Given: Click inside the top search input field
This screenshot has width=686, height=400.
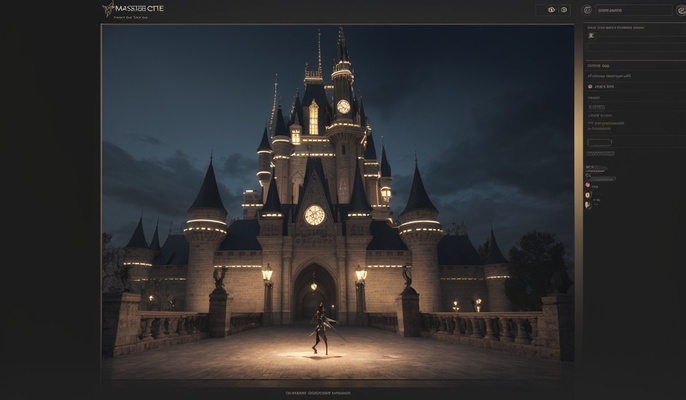Looking at the screenshot, I should coord(634,10).
